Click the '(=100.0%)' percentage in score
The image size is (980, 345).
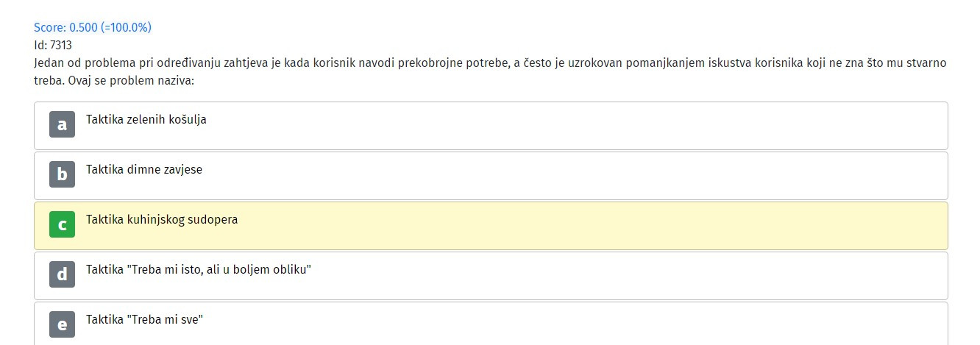pos(126,27)
